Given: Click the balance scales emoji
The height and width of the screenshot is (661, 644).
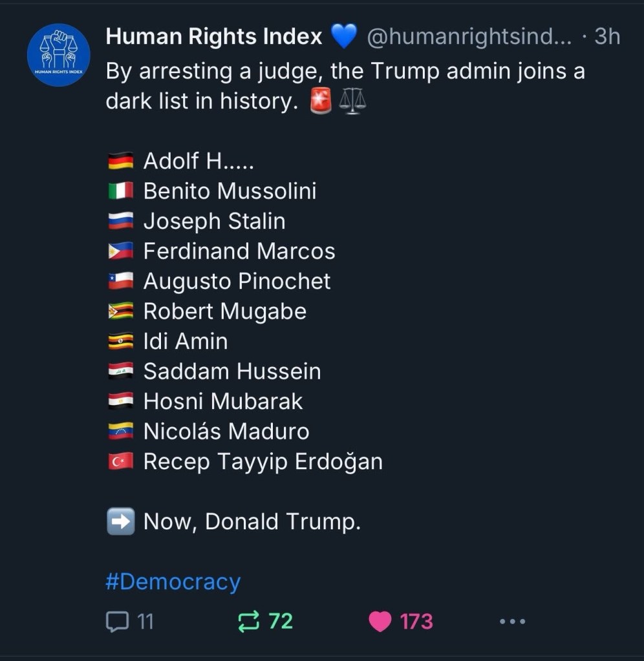Looking at the screenshot, I should pos(352,102).
